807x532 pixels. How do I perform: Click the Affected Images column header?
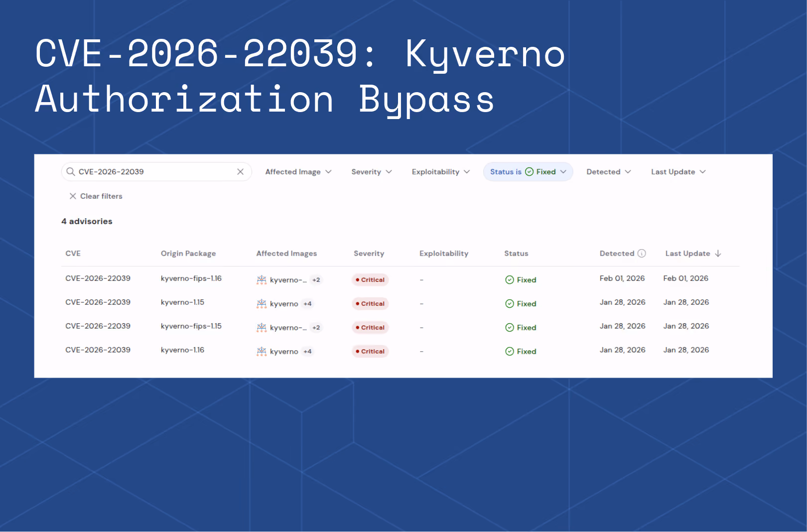coord(286,254)
